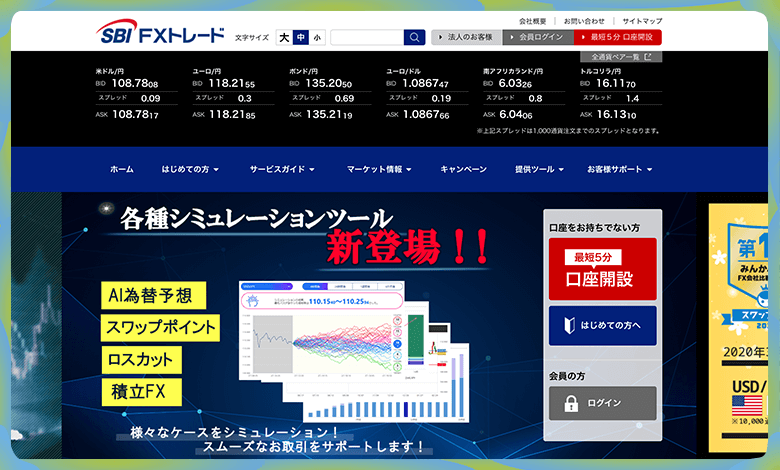The image size is (780, 470).
Task: Click はじめての方へ side panel button
Action: 602,326
